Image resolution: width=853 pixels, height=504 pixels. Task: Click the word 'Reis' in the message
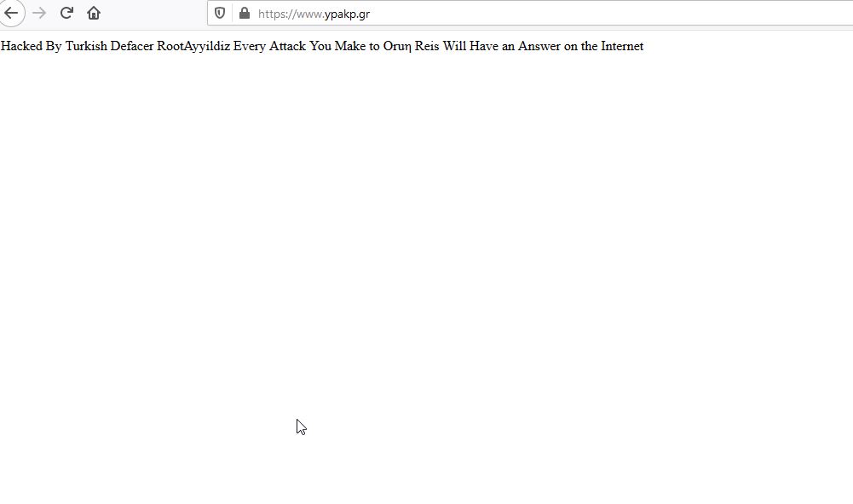pyautogui.click(x=427, y=46)
